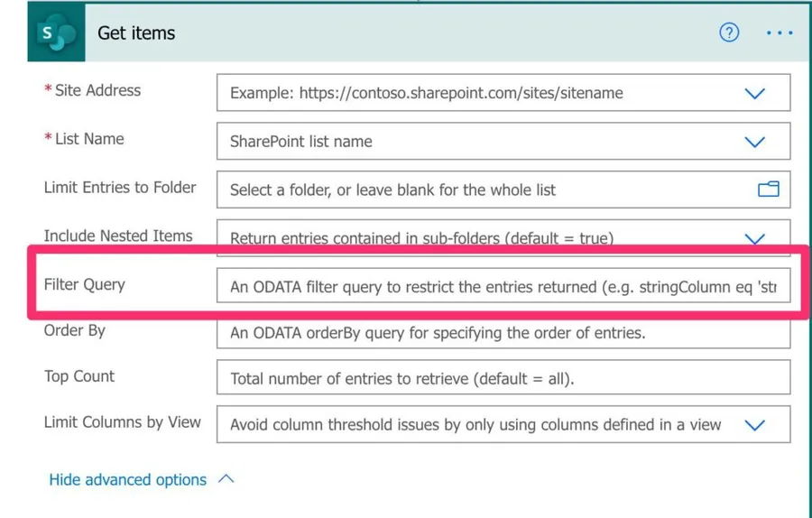Expand the Site Address dropdown
Viewport: 812px width, 518px height.
pos(754,93)
